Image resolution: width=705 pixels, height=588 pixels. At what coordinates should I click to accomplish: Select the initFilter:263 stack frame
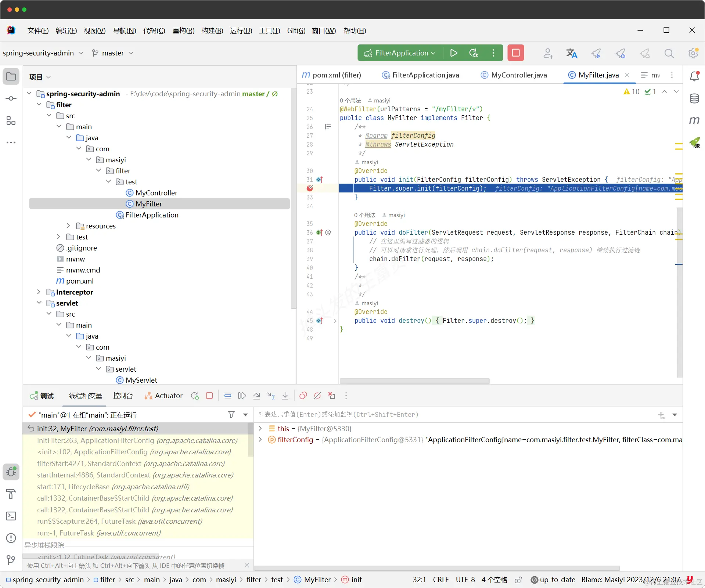pyautogui.click(x=137, y=440)
